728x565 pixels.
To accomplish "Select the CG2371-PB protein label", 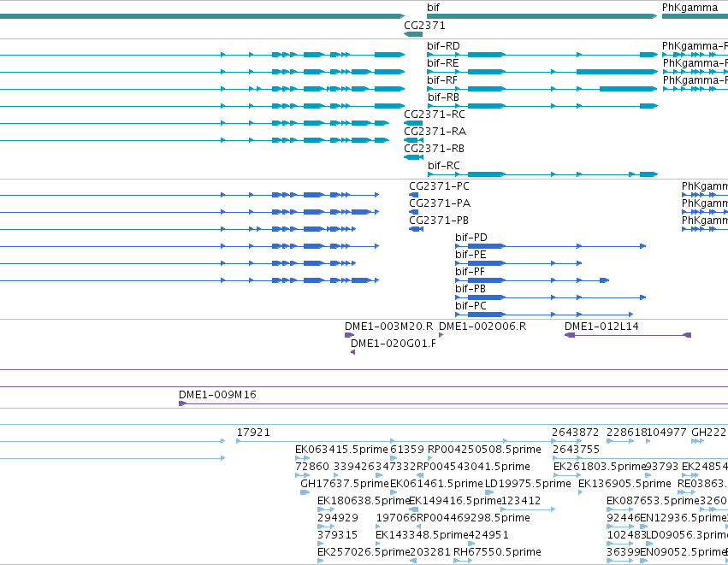I will [x=439, y=221].
